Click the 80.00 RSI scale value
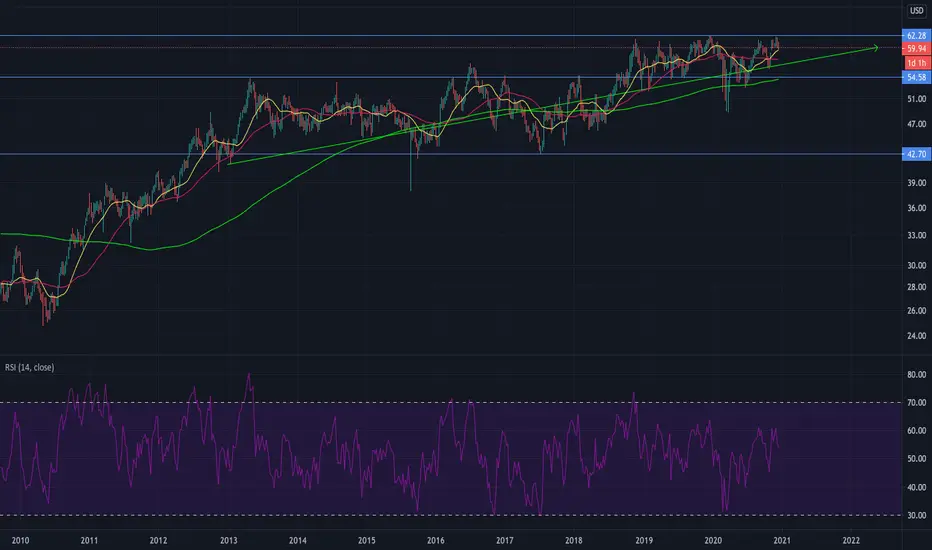 pos(917,375)
